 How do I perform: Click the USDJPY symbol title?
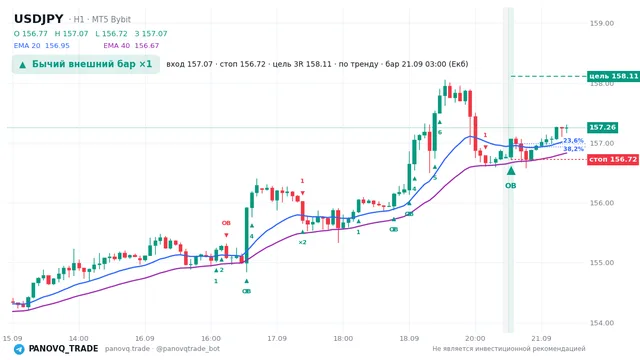(39, 19)
